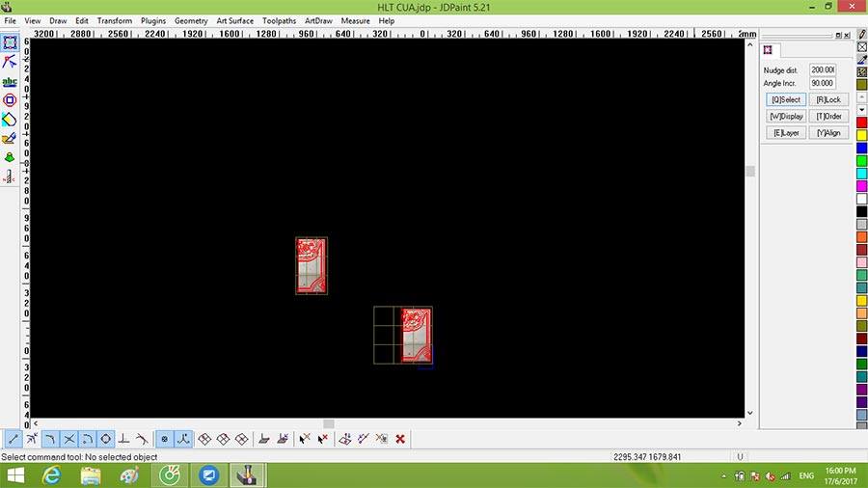The image size is (868, 488).
Task: Click the cursor with yellow X icon
Action: point(305,440)
